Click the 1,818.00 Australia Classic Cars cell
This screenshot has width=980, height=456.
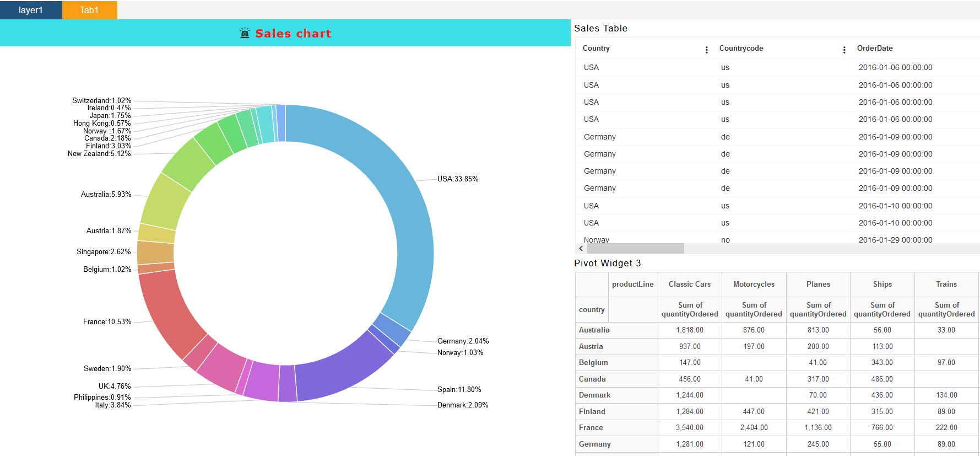point(690,330)
